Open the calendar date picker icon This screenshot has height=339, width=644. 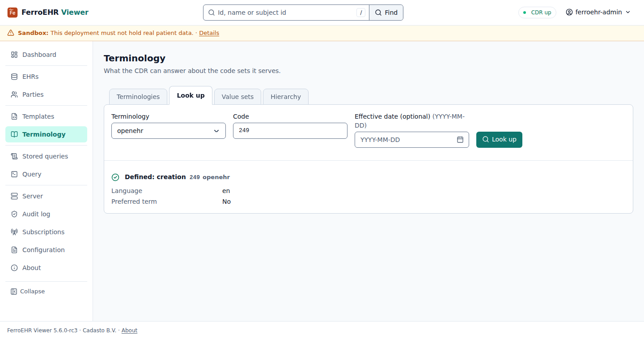[460, 140]
